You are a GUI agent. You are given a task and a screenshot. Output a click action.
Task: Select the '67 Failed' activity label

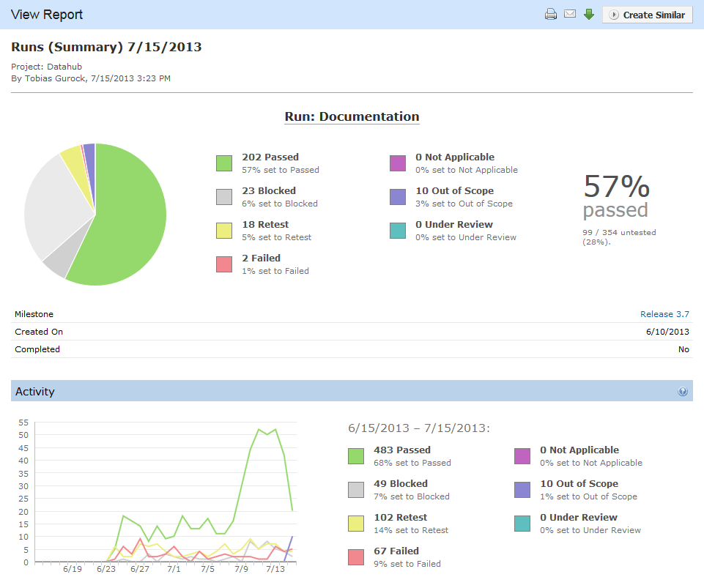click(x=396, y=551)
